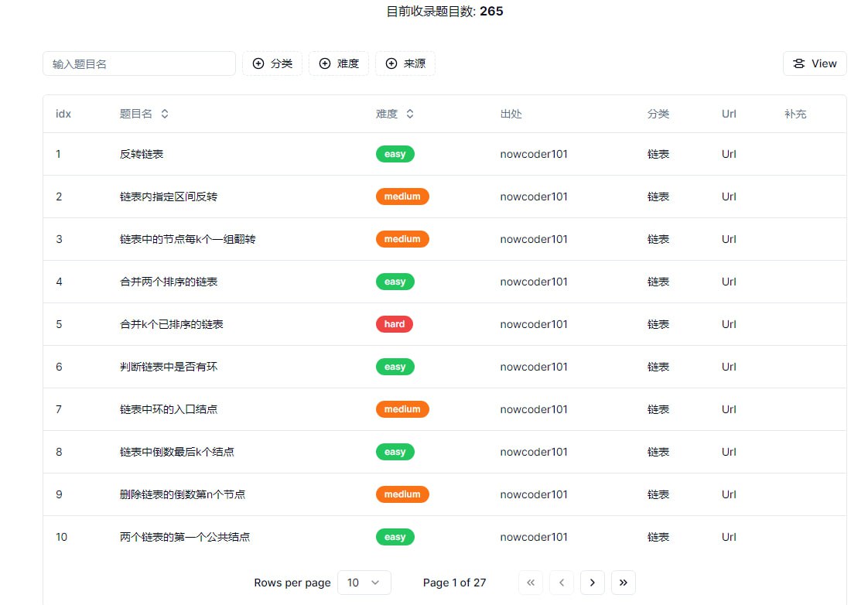
Task: Click nowcoder101 in the 合并k个已排序的链表 row
Action: [534, 324]
